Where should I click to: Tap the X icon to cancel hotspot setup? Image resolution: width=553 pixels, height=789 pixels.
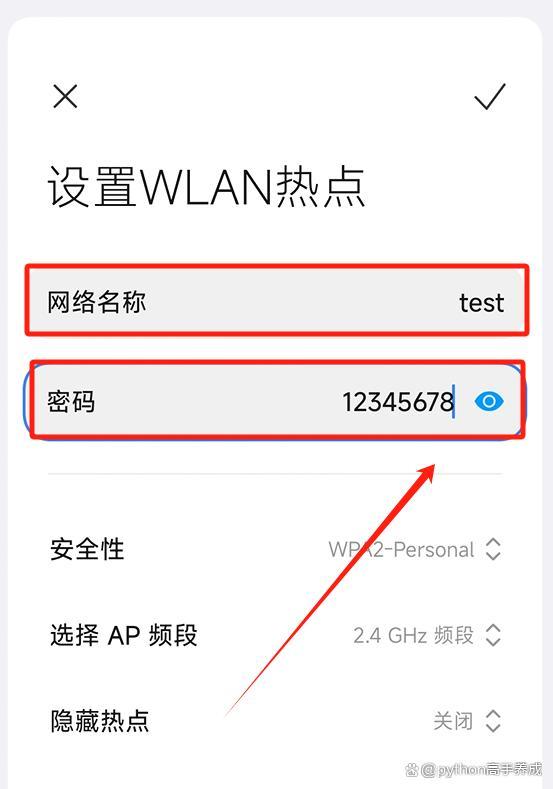[x=65, y=96]
